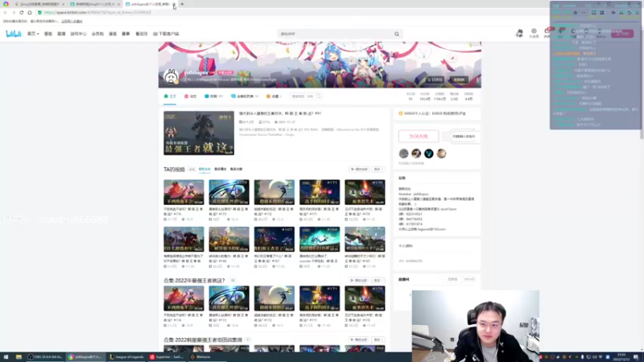Click the Chrome window taskbar item
644x362 pixels.
[85, 357]
